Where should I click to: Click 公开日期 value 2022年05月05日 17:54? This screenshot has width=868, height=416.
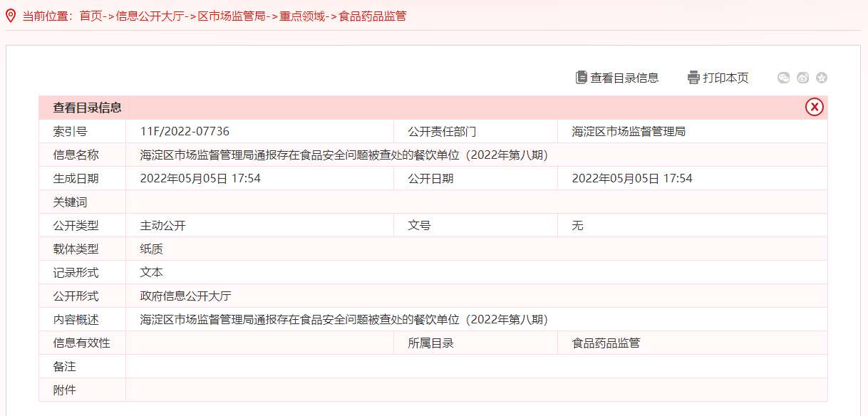point(632,179)
